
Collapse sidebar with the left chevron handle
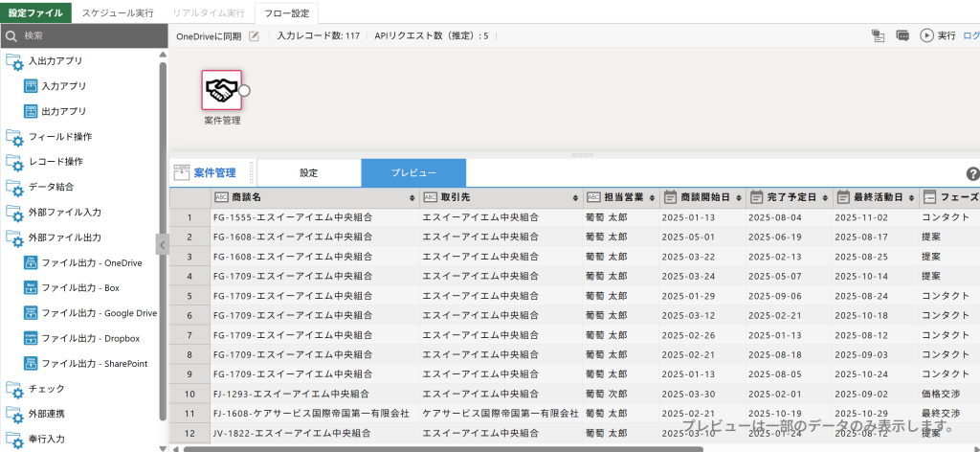(163, 245)
